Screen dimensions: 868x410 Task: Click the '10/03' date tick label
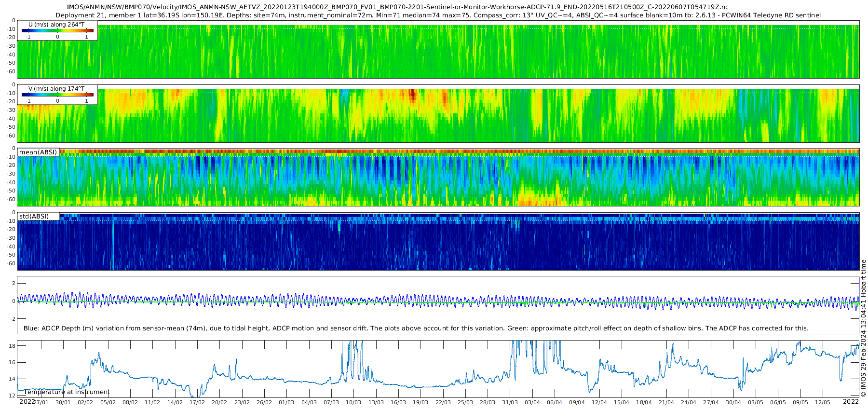point(353,403)
